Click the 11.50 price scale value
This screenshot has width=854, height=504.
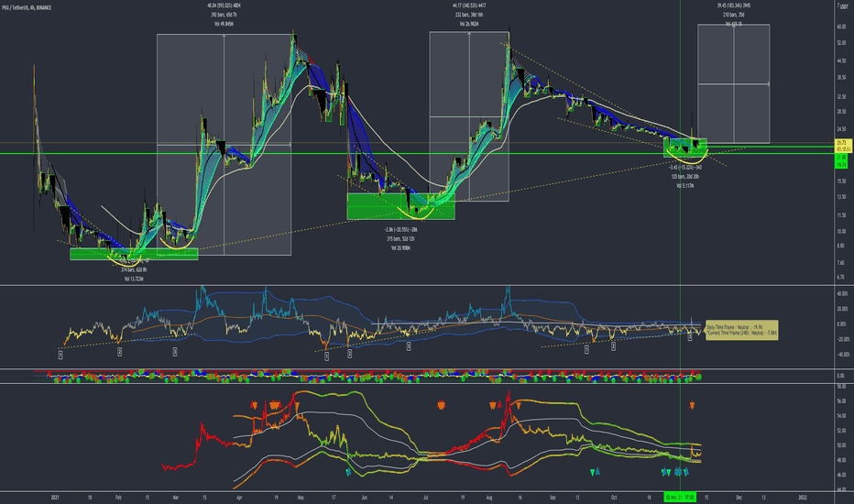[841, 215]
